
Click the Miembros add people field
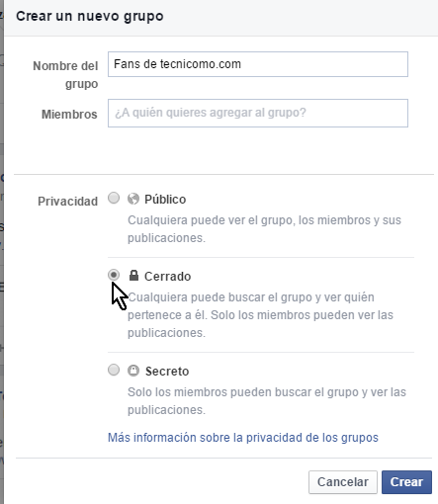[x=258, y=113]
